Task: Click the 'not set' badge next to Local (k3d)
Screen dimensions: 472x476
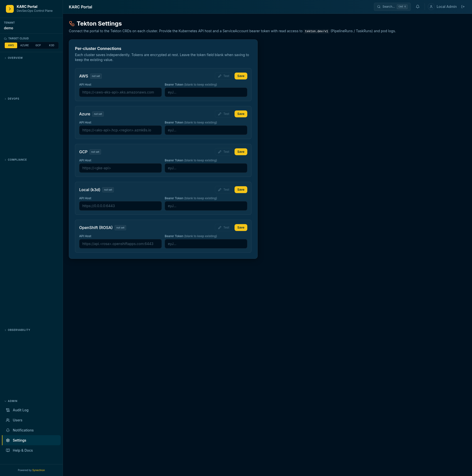Action: pyautogui.click(x=108, y=190)
